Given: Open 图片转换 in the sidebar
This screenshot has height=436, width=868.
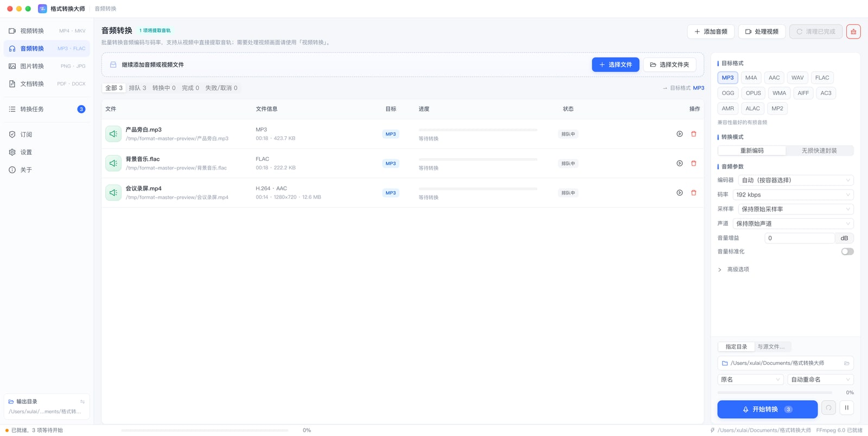Looking at the screenshot, I should (47, 66).
